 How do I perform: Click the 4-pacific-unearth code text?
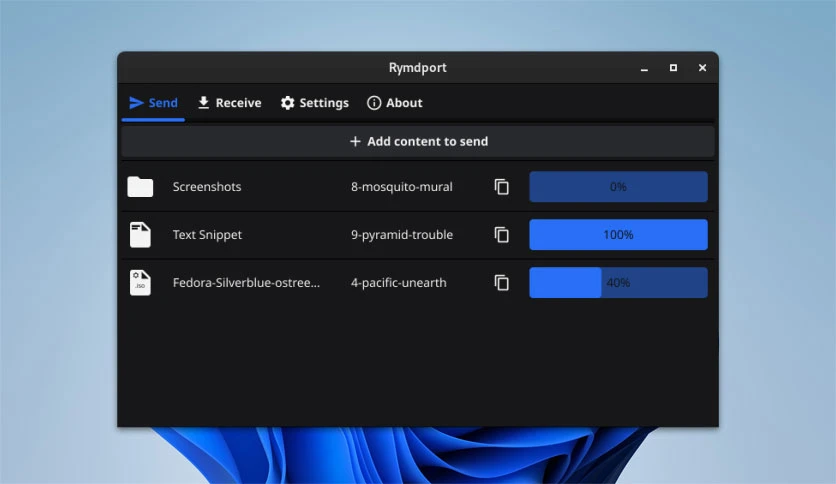[x=398, y=283]
